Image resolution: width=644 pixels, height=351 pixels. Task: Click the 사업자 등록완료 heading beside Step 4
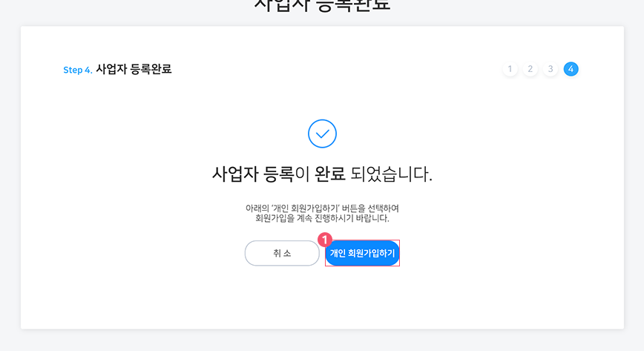point(134,69)
